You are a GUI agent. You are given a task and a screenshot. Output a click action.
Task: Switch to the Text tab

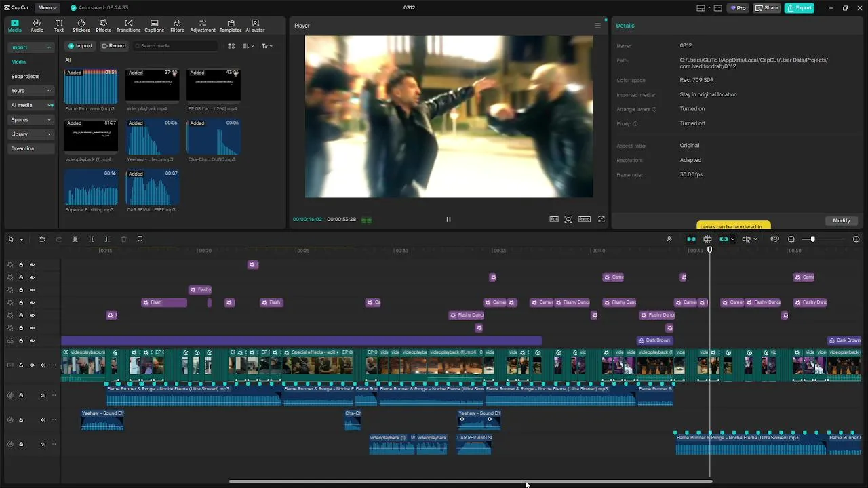click(x=59, y=26)
